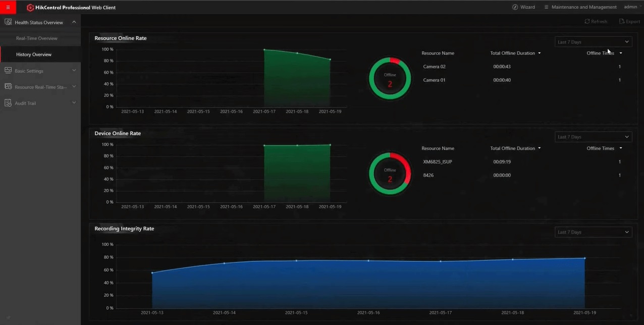Click the Export button
This screenshot has width=644, height=325.
[629, 22]
